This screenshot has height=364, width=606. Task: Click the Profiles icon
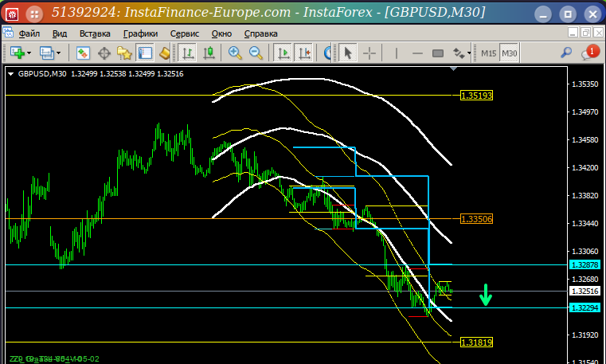pos(47,53)
